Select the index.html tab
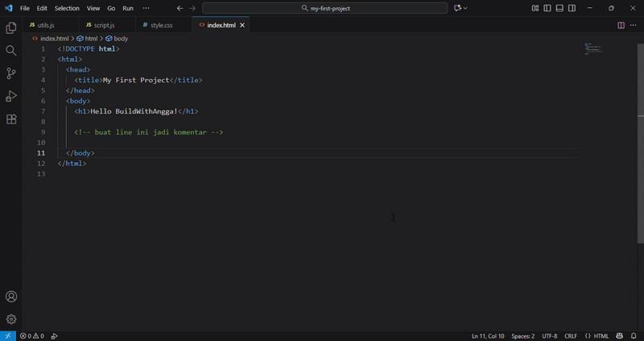The width and height of the screenshot is (644, 341). tap(221, 25)
